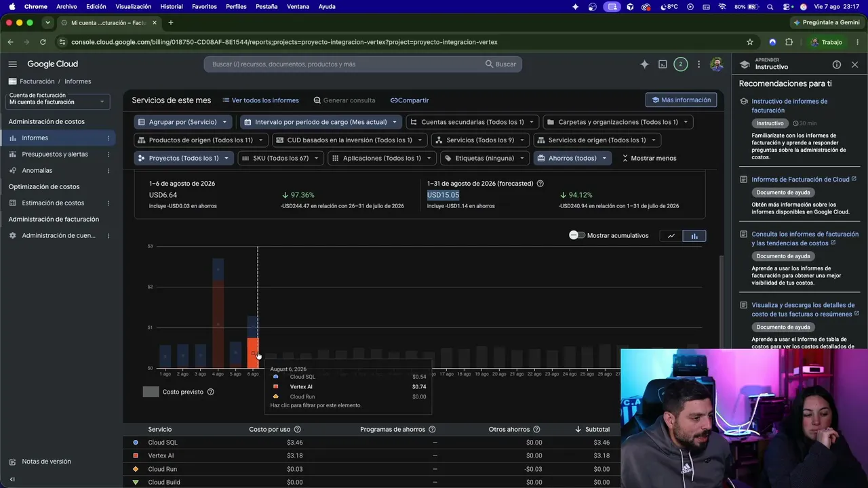Open Servicios de origen filter dropdown
The width and height of the screenshot is (868, 488).
(597, 140)
